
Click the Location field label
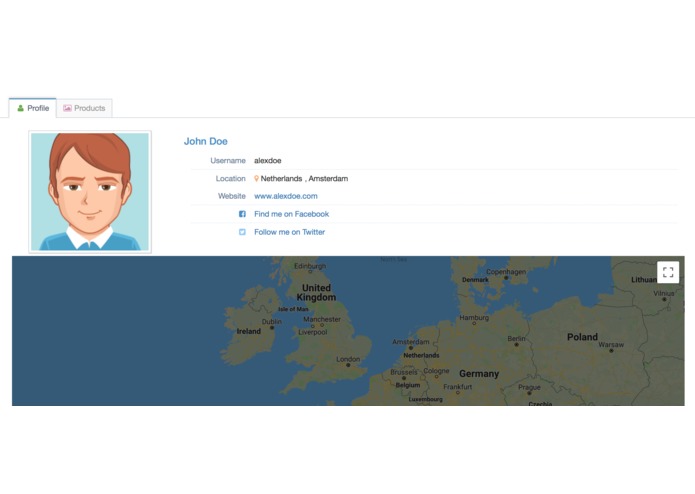pyautogui.click(x=230, y=179)
